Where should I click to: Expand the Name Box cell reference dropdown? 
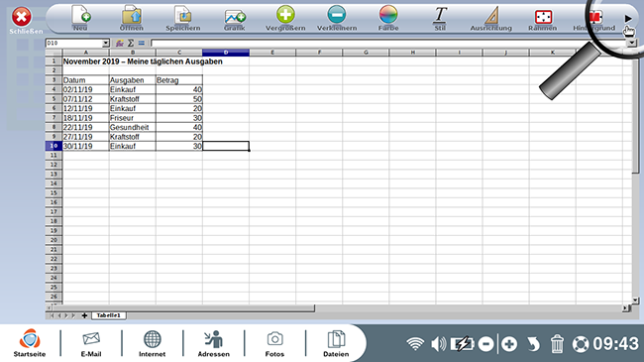point(106,43)
